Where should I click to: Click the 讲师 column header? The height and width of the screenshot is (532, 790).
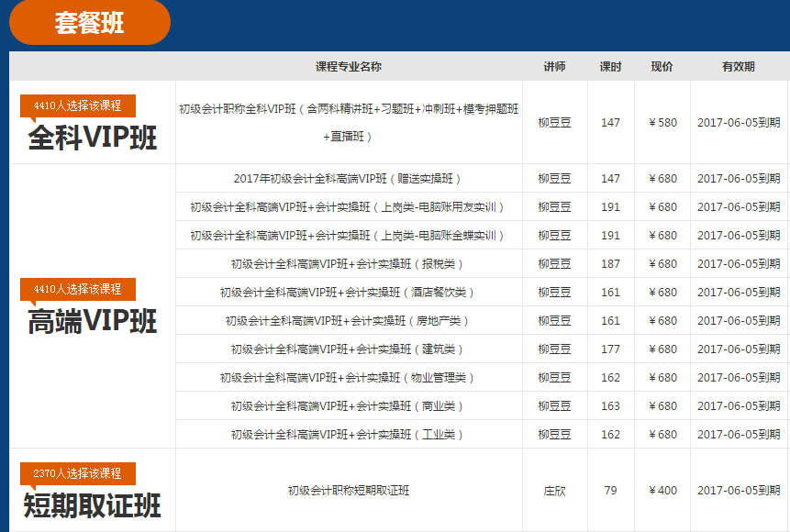555,66
